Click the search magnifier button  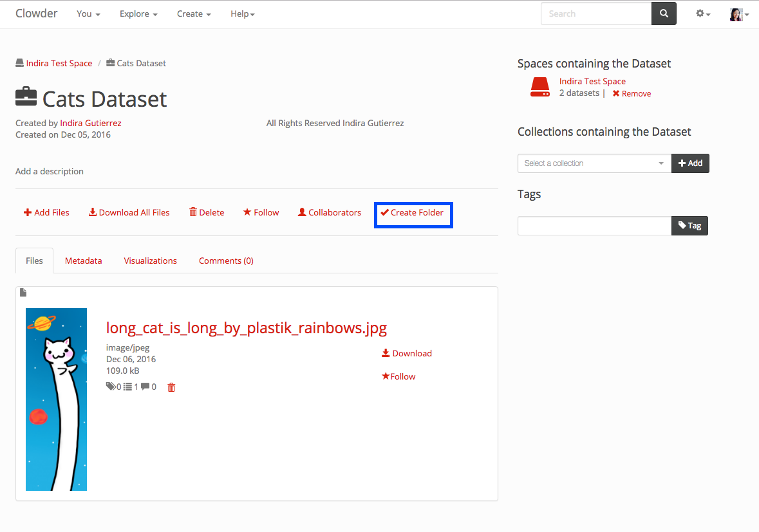(x=664, y=14)
